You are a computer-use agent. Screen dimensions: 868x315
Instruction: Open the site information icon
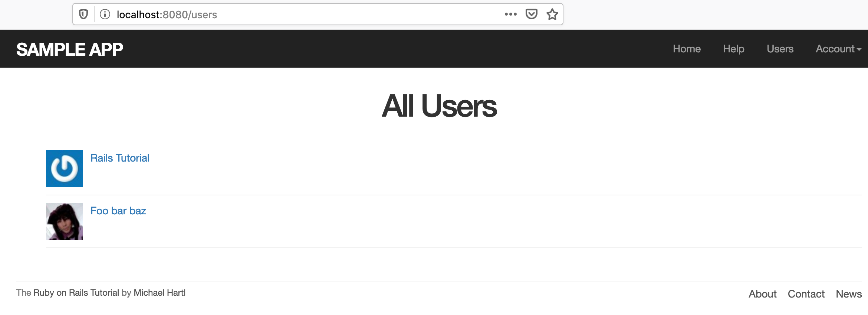pyautogui.click(x=105, y=14)
